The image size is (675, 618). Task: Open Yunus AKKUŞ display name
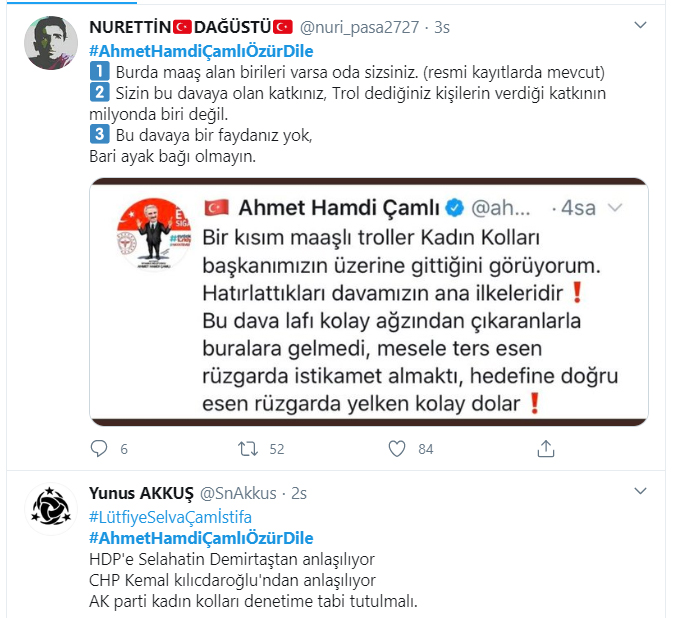141,493
